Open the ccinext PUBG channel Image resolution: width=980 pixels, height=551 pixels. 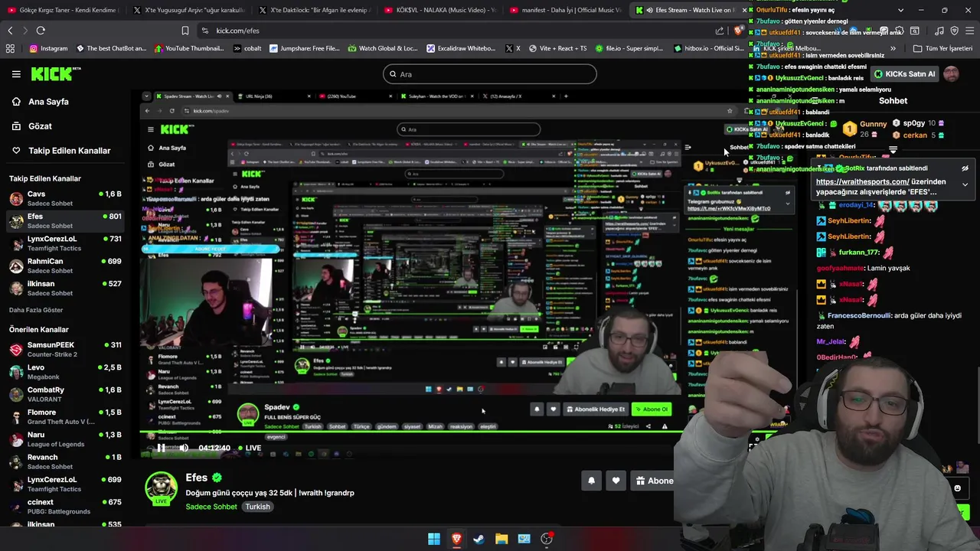(x=65, y=507)
